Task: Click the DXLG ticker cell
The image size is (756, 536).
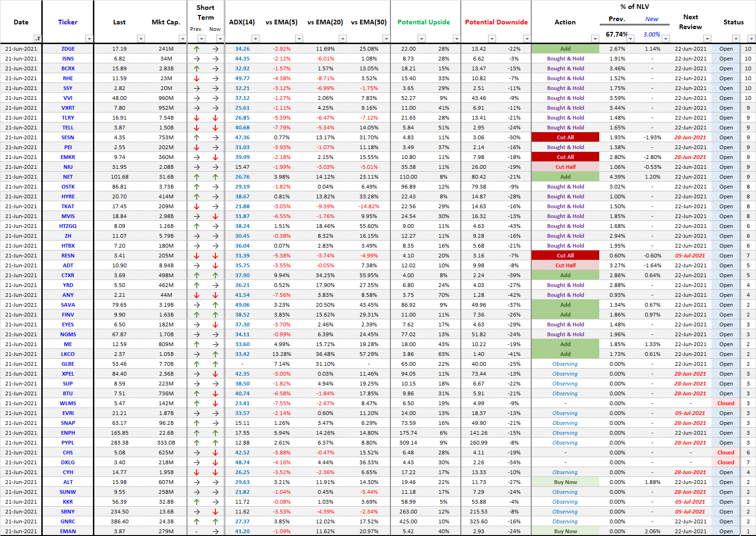Action: click(68, 462)
